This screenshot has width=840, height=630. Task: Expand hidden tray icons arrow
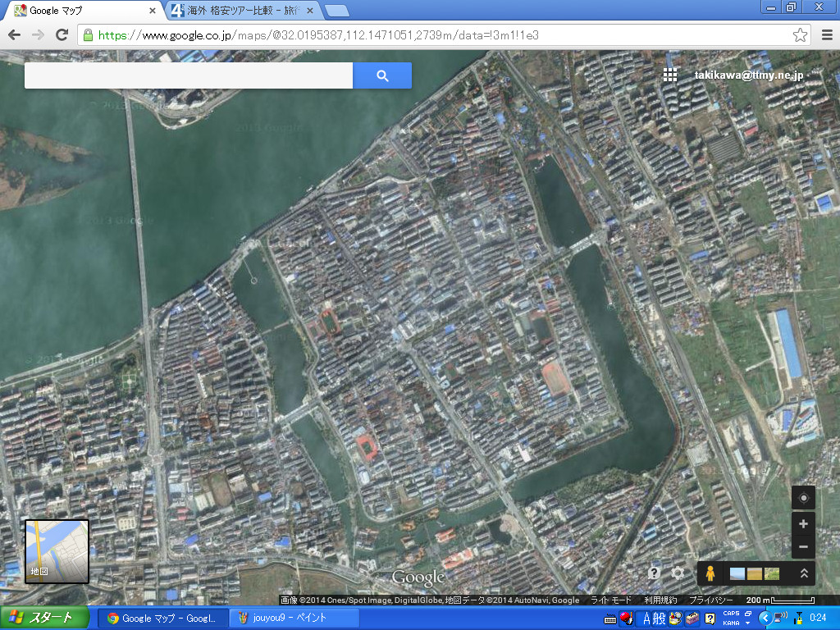[765, 619]
